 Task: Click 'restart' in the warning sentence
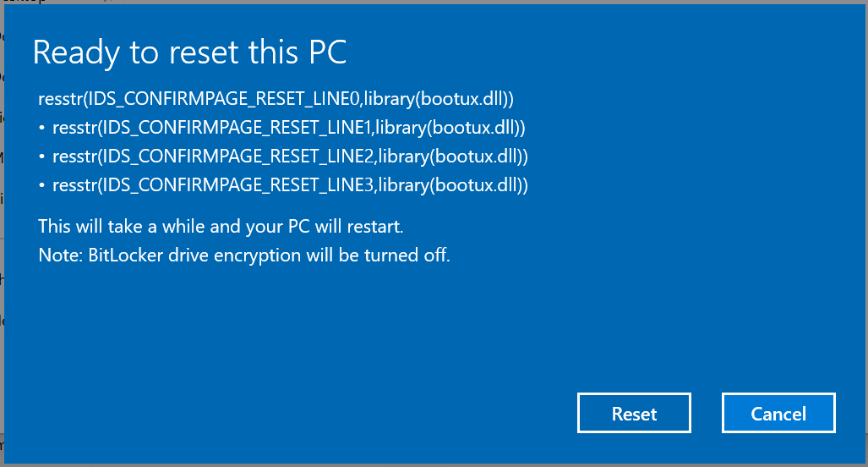point(375,227)
